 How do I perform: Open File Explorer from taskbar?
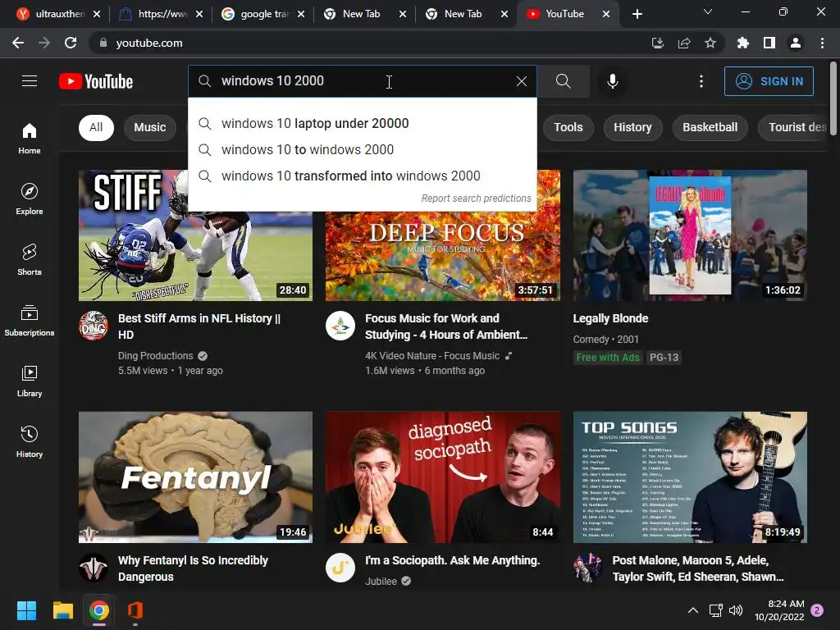click(x=62, y=610)
